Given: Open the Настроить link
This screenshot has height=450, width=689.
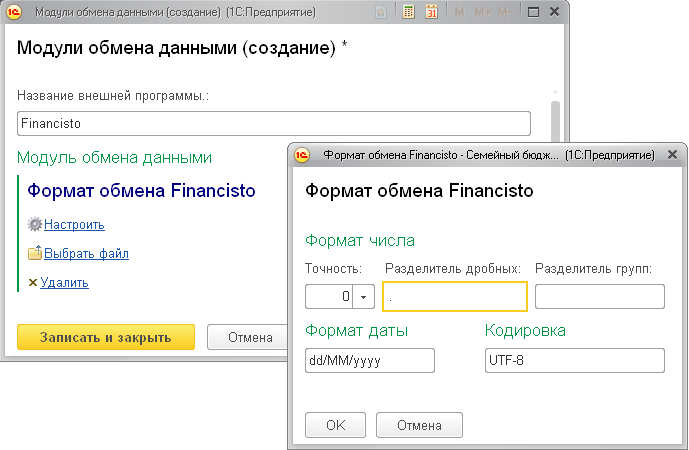Looking at the screenshot, I should point(74,225).
